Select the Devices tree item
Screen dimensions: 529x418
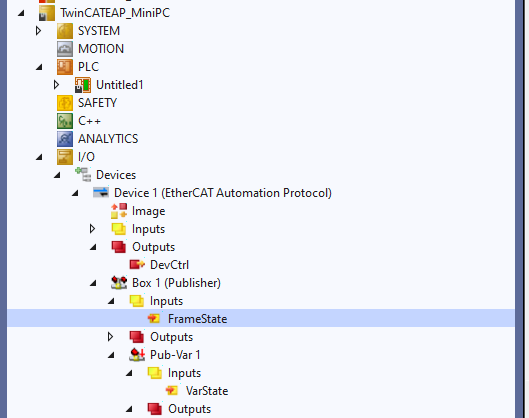tap(116, 175)
